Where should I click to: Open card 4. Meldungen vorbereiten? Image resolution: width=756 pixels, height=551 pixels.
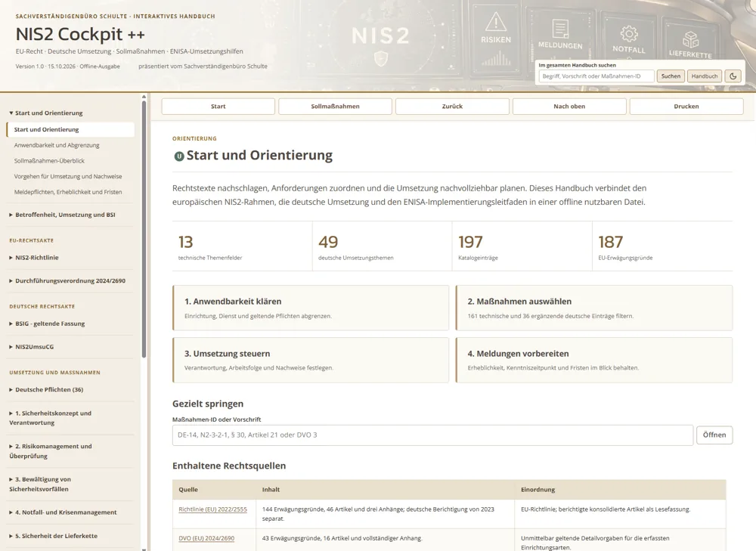coord(594,360)
